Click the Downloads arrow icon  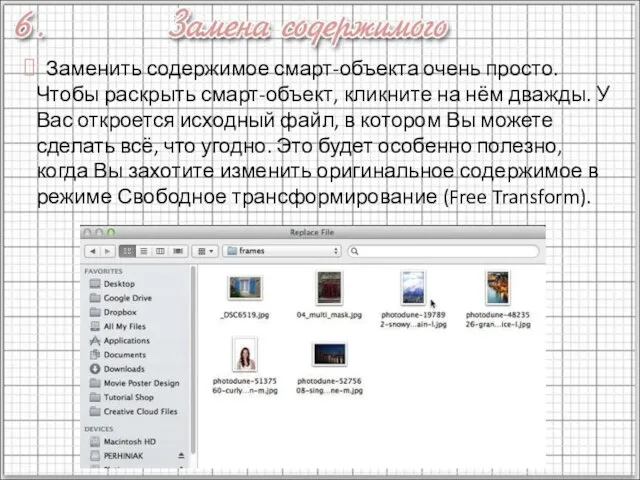[x=95, y=369]
